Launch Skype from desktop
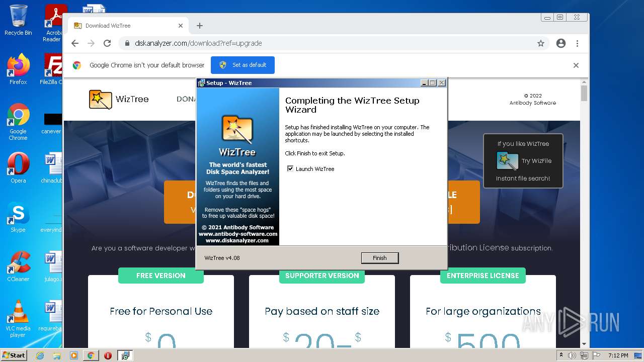644x362 pixels. pos(18,217)
